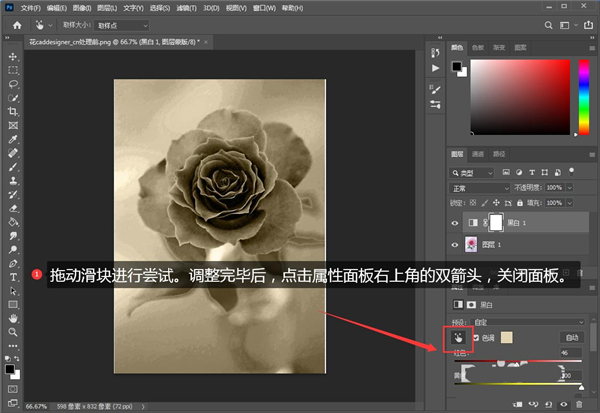This screenshot has height=413, width=600.
Task: Click the 自动 auto button
Action: pos(570,337)
